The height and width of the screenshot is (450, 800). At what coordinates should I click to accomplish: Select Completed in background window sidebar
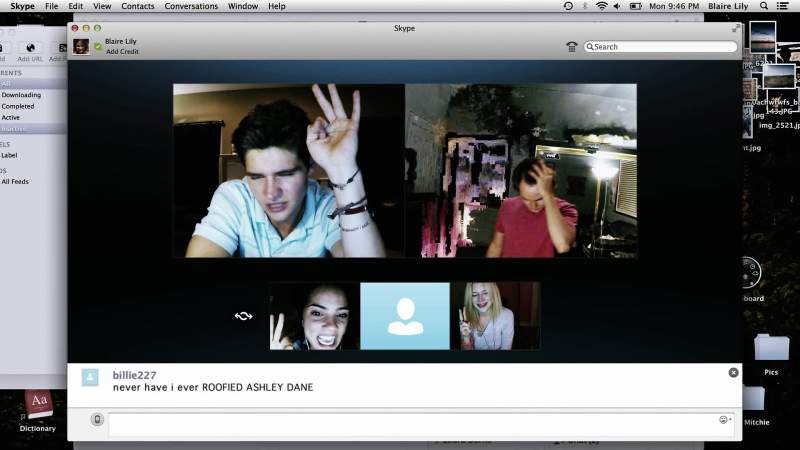(x=18, y=106)
